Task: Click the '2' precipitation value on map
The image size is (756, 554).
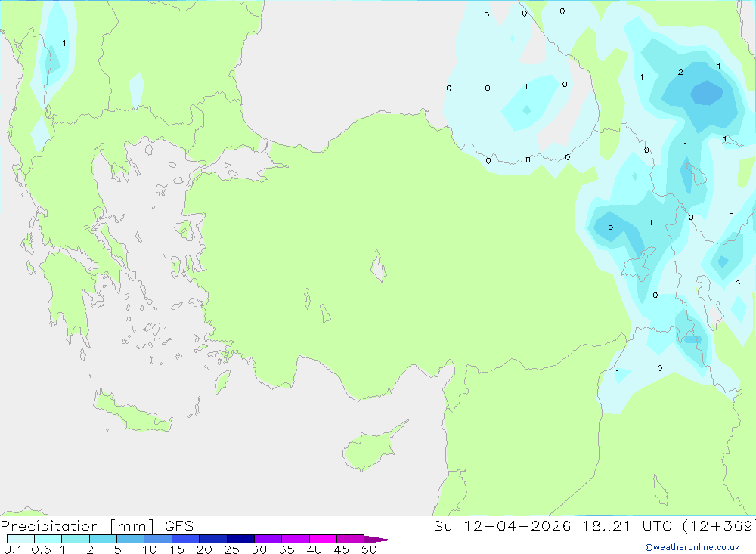Action: click(680, 72)
